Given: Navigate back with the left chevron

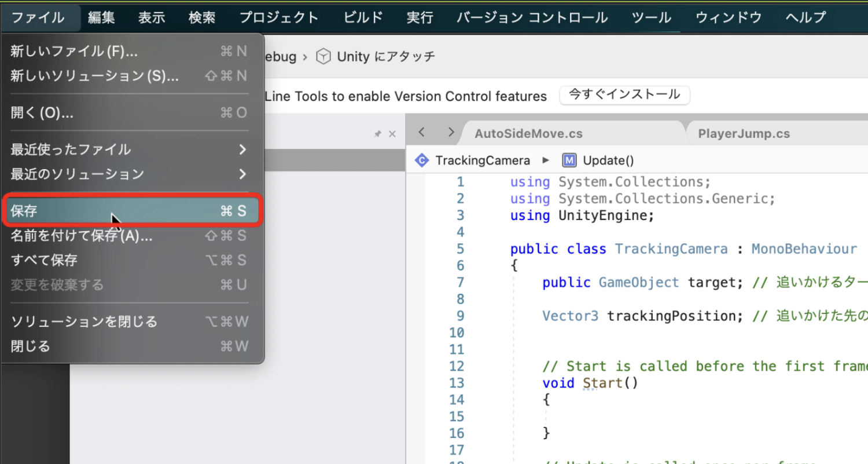Looking at the screenshot, I should pos(422,133).
